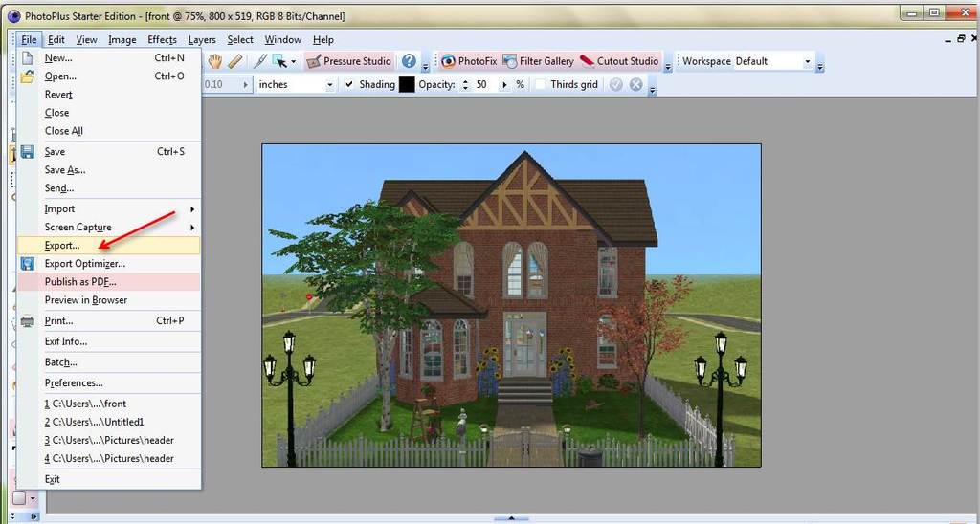Enable the Thirds grid checkbox
Viewport: 980px width, 524px height.
point(541,84)
